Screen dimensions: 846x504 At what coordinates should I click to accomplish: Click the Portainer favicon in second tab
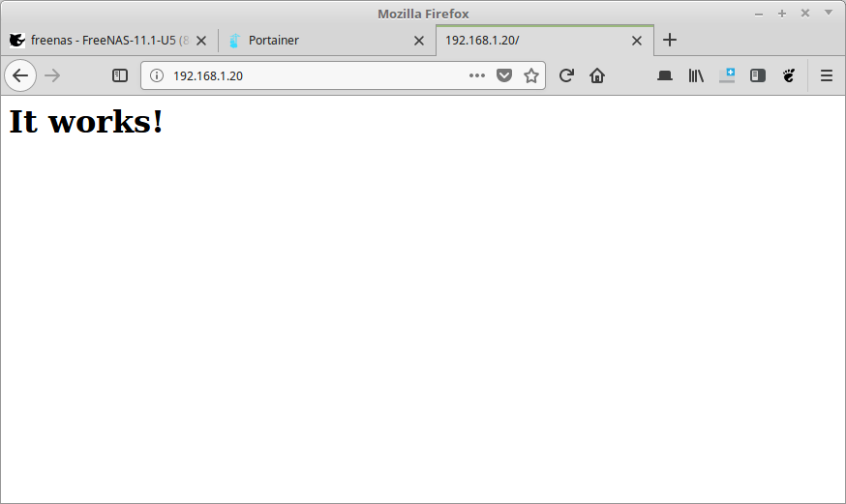[x=234, y=41]
